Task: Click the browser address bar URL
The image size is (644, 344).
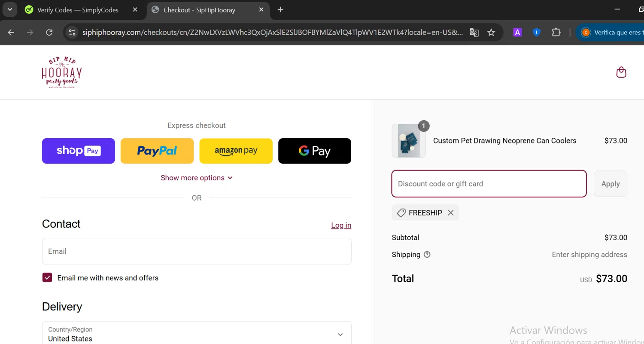Action: click(x=273, y=32)
